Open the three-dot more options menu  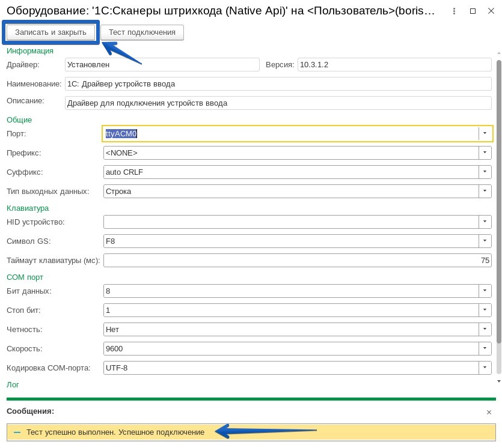tap(454, 11)
